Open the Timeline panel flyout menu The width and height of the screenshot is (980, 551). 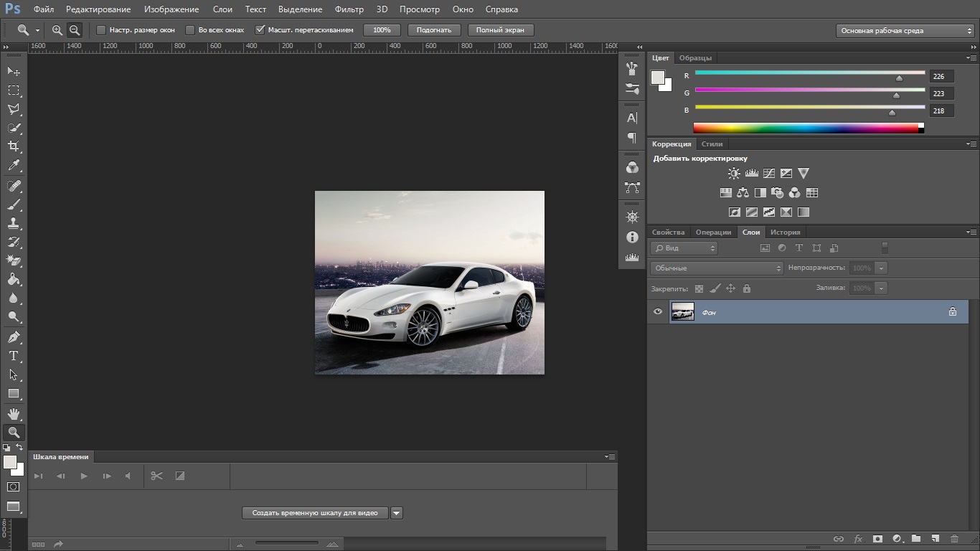tap(610, 456)
